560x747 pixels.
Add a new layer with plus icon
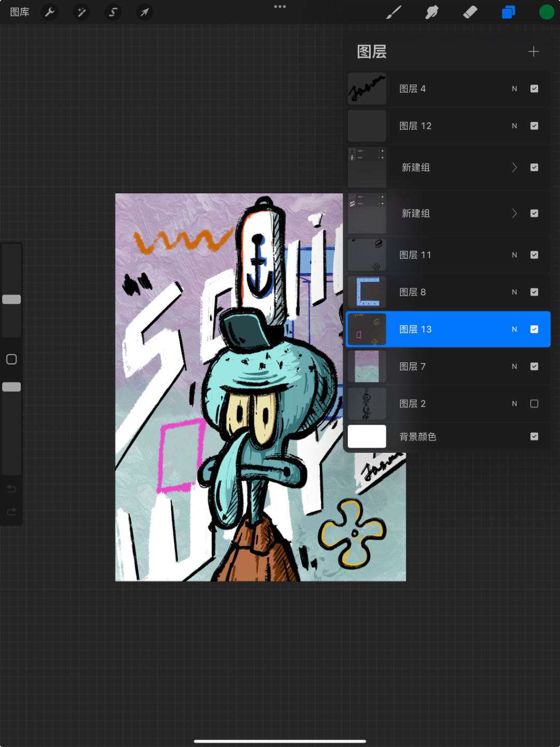534,51
